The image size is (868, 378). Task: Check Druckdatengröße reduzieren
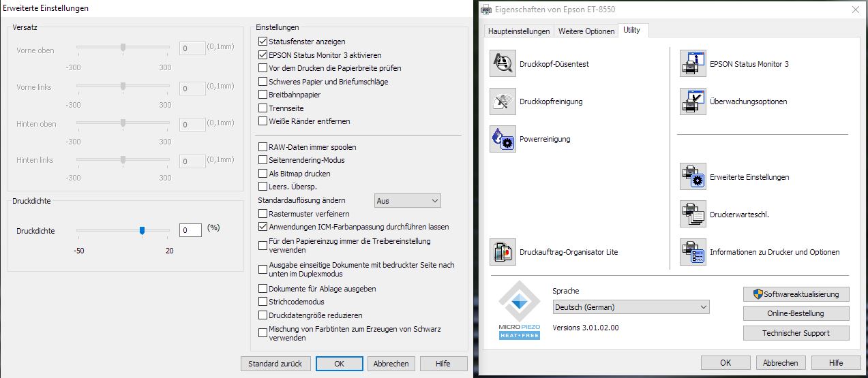click(263, 315)
